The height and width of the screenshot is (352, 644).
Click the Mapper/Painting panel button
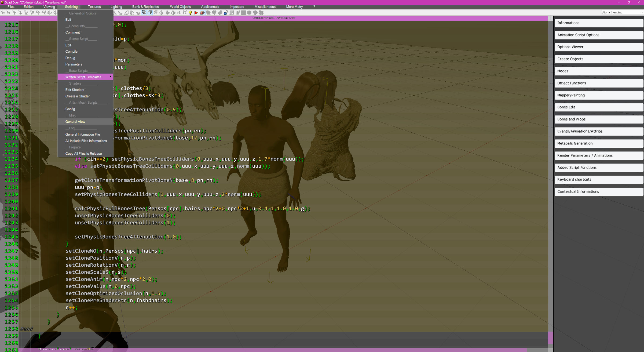click(599, 95)
